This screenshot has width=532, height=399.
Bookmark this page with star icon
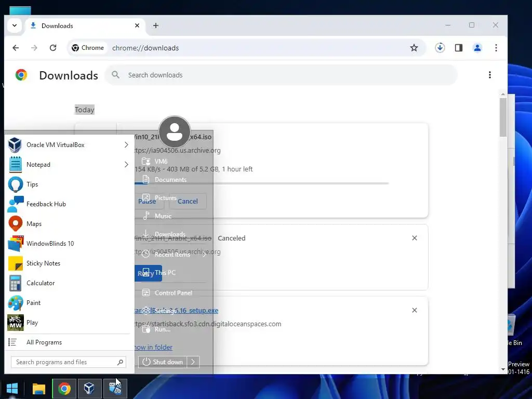point(414,48)
